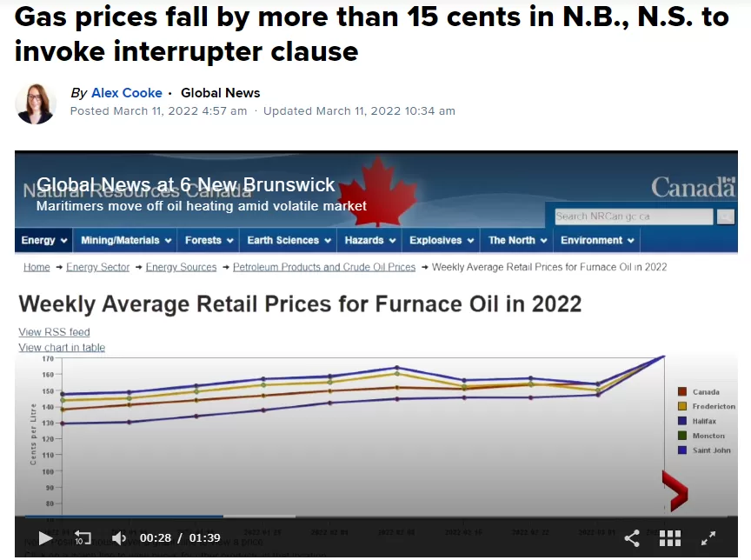Share this video
751x560 pixels.
(x=632, y=538)
